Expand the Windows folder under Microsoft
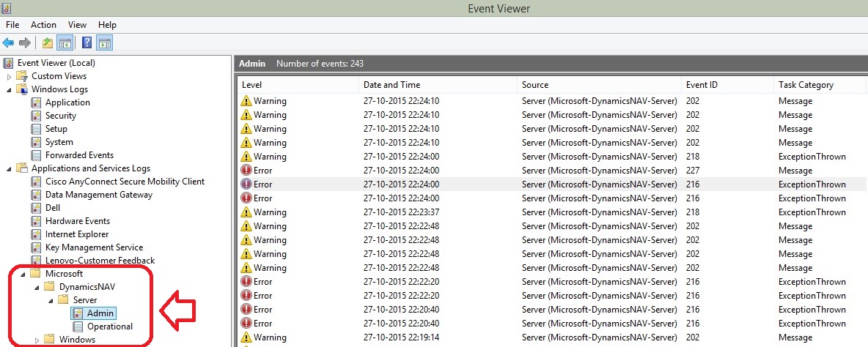The height and width of the screenshot is (347, 868). pos(38,340)
